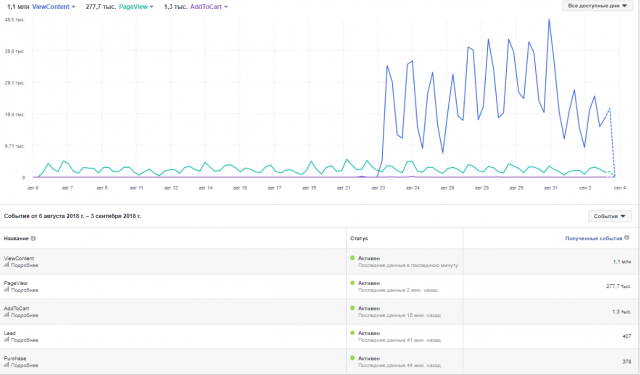Select the авг 23 chart axis marker
640x375 pixels.
point(378,188)
